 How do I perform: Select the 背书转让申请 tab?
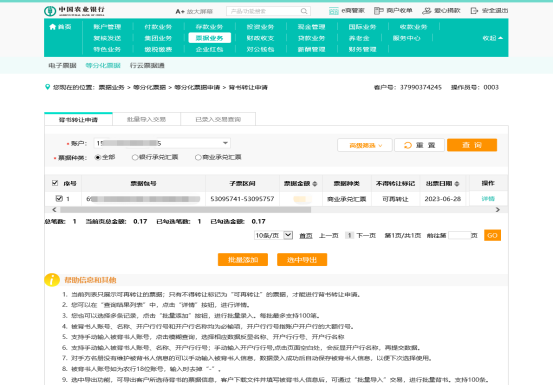78,120
